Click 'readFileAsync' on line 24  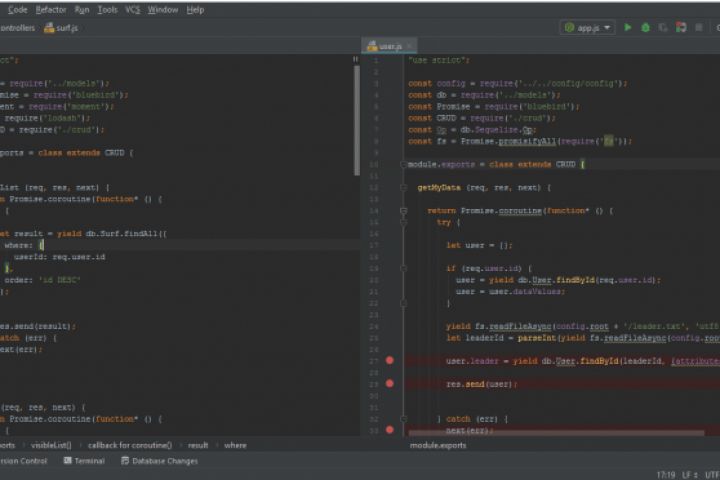[520, 326]
